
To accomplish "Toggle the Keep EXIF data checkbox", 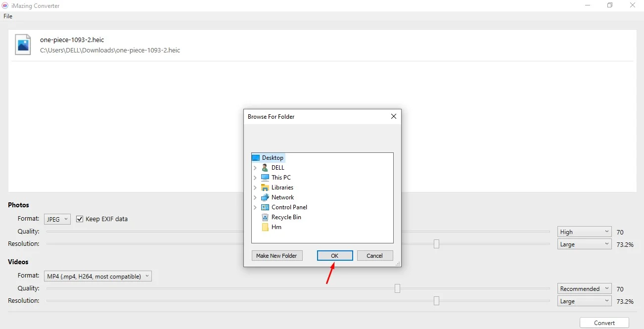I will point(80,219).
